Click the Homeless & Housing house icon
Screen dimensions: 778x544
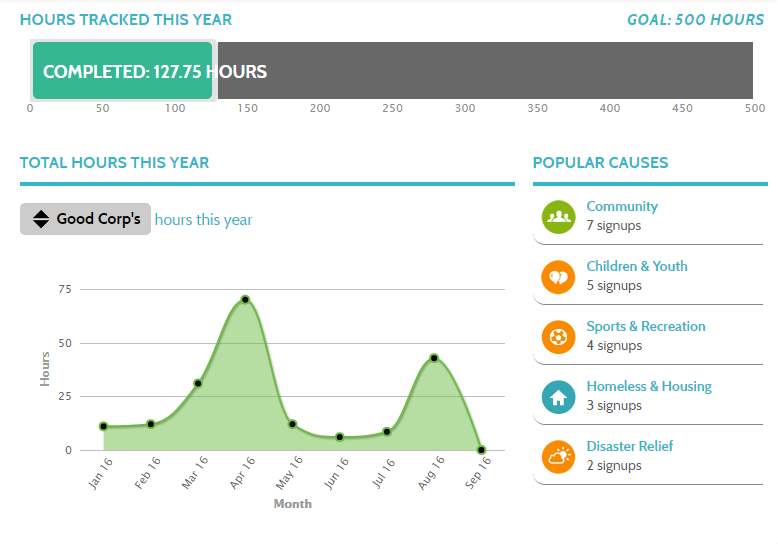click(x=558, y=397)
